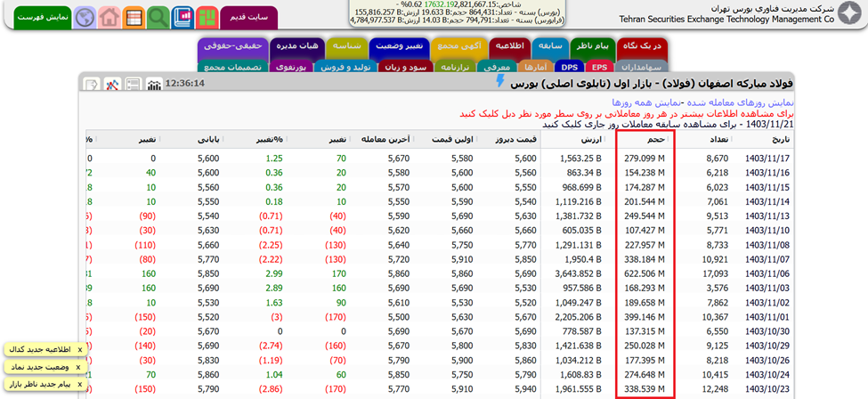Screen dimensions: 868x399
Task: Click the blue lightning bolt icon
Action: point(501,82)
